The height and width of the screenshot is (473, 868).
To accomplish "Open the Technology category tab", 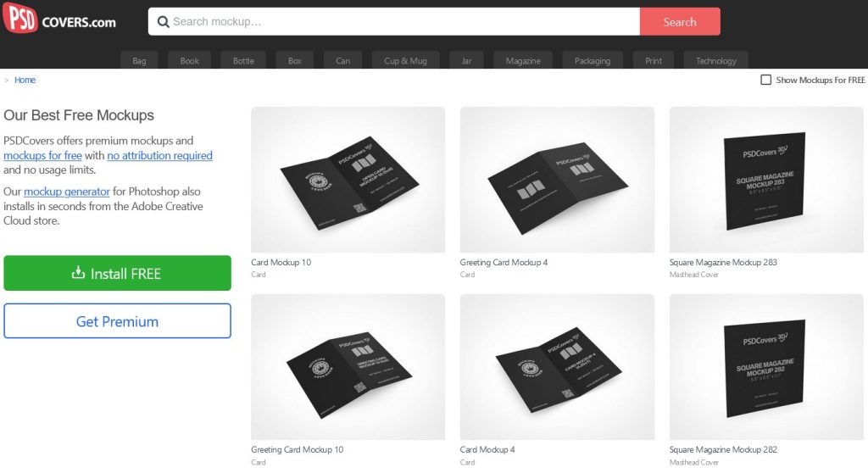I will click(715, 61).
